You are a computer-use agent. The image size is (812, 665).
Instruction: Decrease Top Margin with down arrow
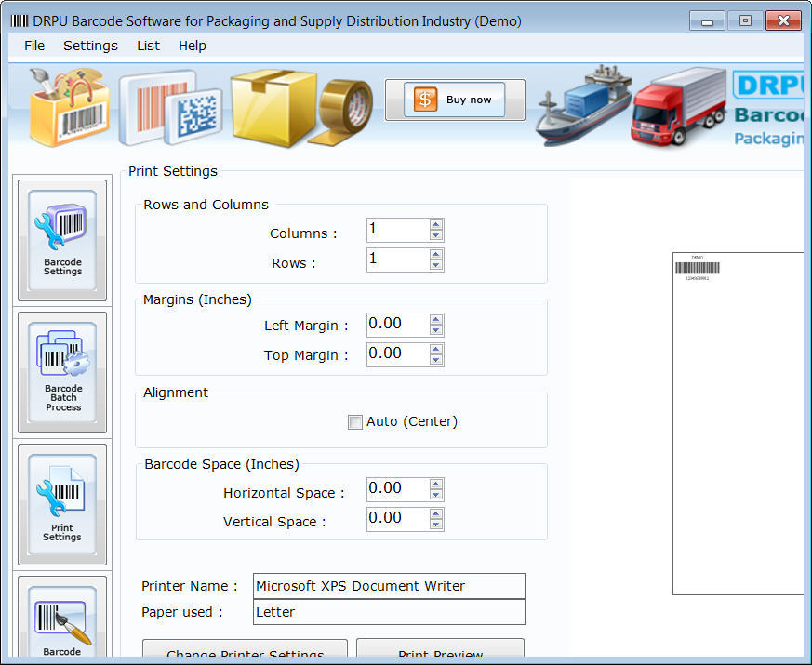[x=436, y=359]
